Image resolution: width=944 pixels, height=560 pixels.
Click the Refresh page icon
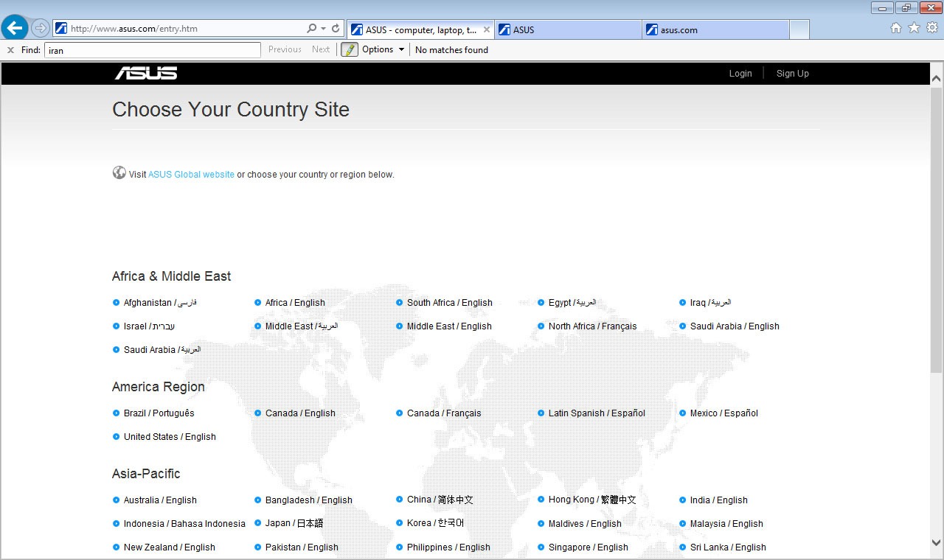click(x=336, y=29)
